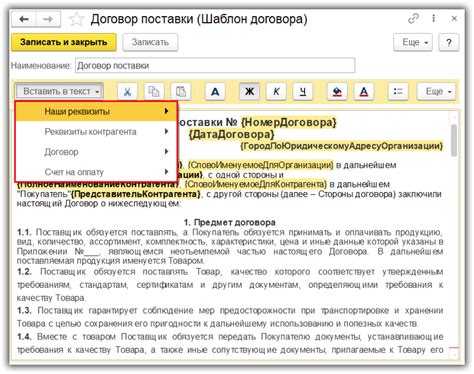Click {СловоИменуемоеДляКонтрагента} placeholder
This screenshot has height=374, width=474.
[x=256, y=184]
